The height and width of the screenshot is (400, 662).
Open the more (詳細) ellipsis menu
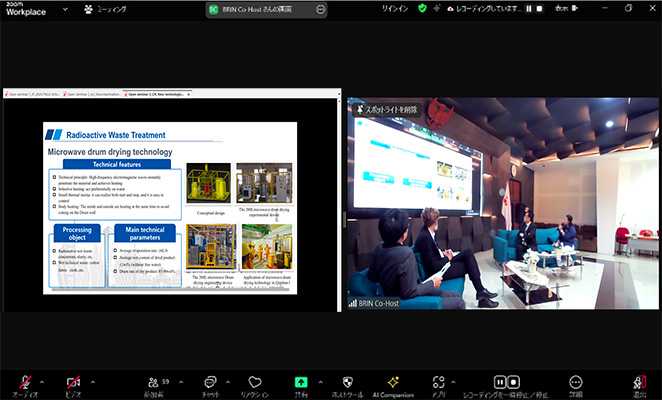click(x=575, y=382)
